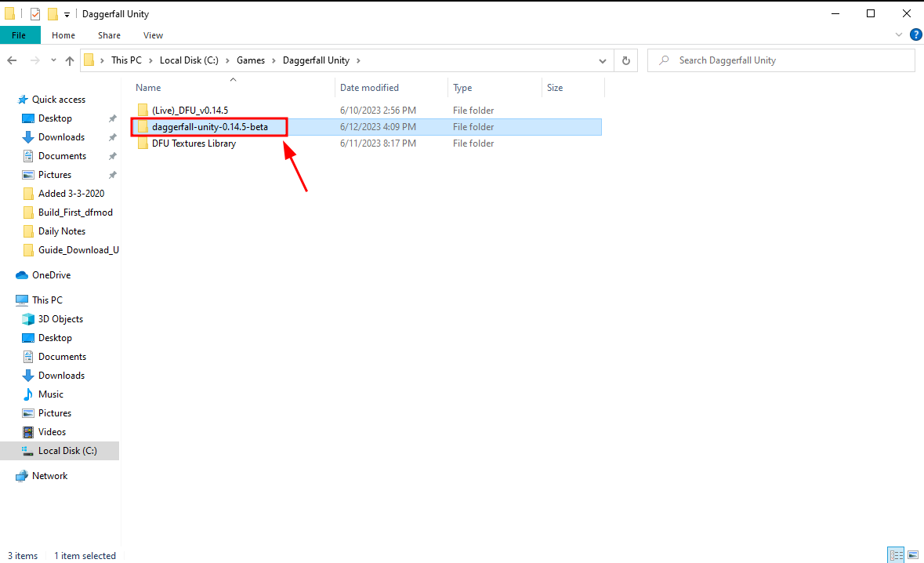The height and width of the screenshot is (563, 924).
Task: Click the DFU Textures Library folder icon
Action: (x=143, y=143)
